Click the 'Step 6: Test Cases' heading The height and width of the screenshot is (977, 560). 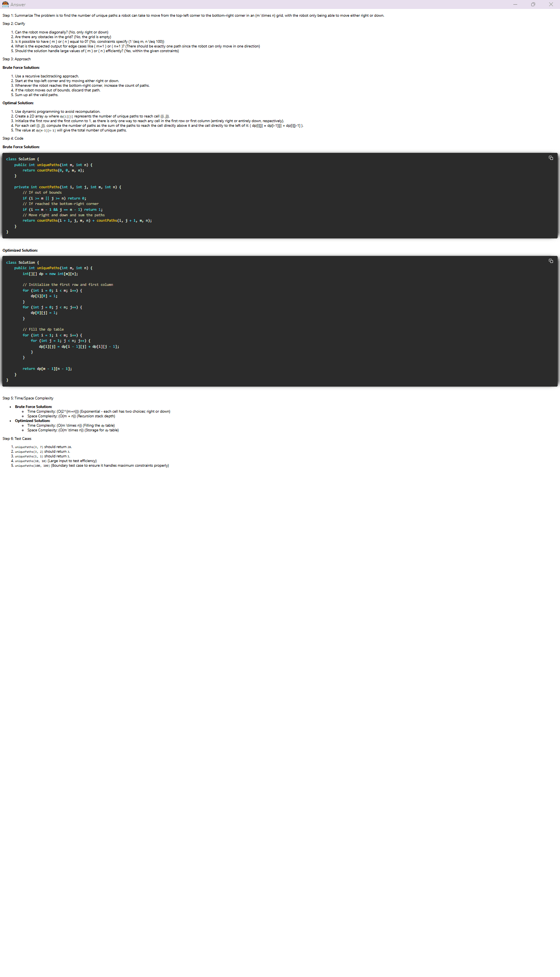[x=17, y=439]
